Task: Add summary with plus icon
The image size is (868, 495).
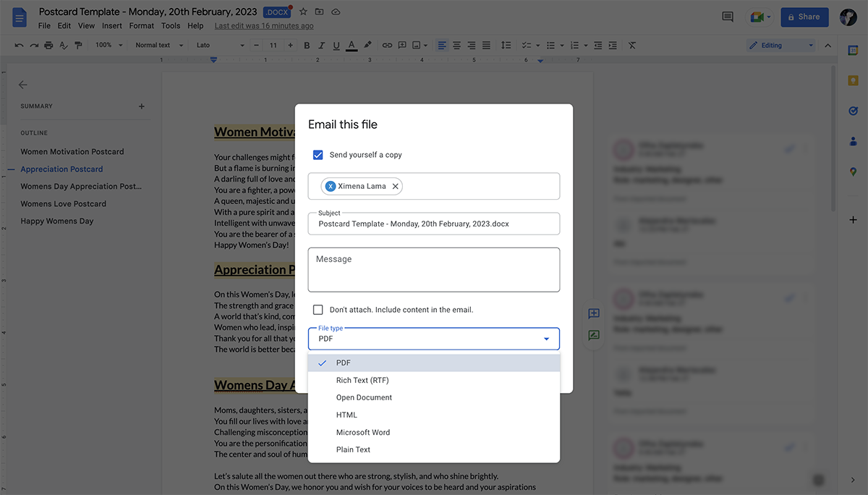Action: [x=142, y=106]
